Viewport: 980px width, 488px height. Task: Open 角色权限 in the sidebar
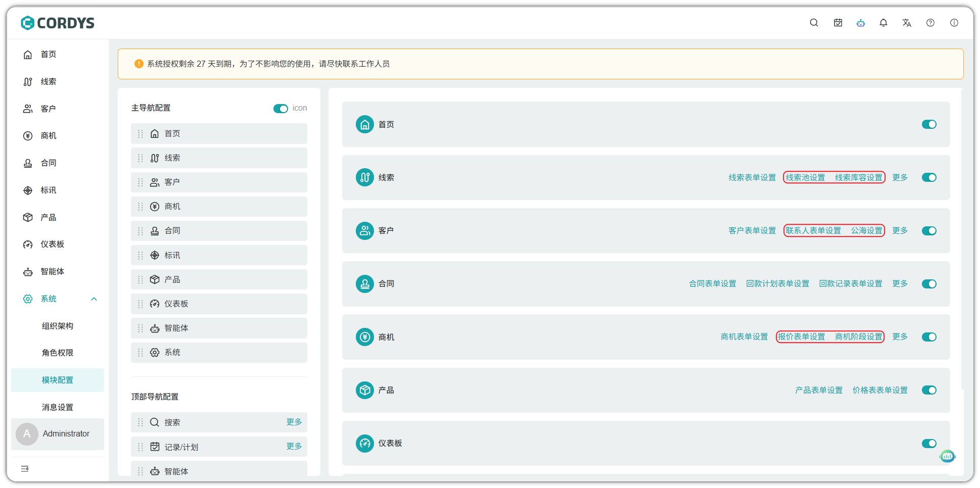(x=58, y=353)
